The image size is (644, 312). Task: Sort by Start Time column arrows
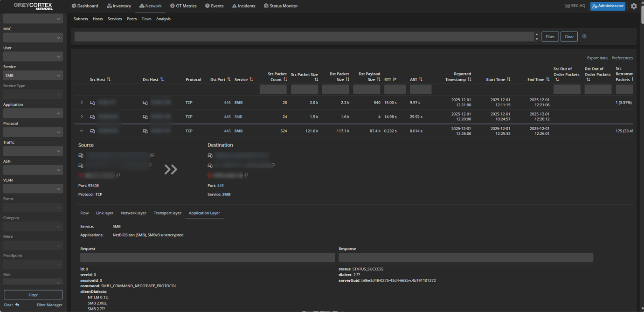pyautogui.click(x=509, y=79)
